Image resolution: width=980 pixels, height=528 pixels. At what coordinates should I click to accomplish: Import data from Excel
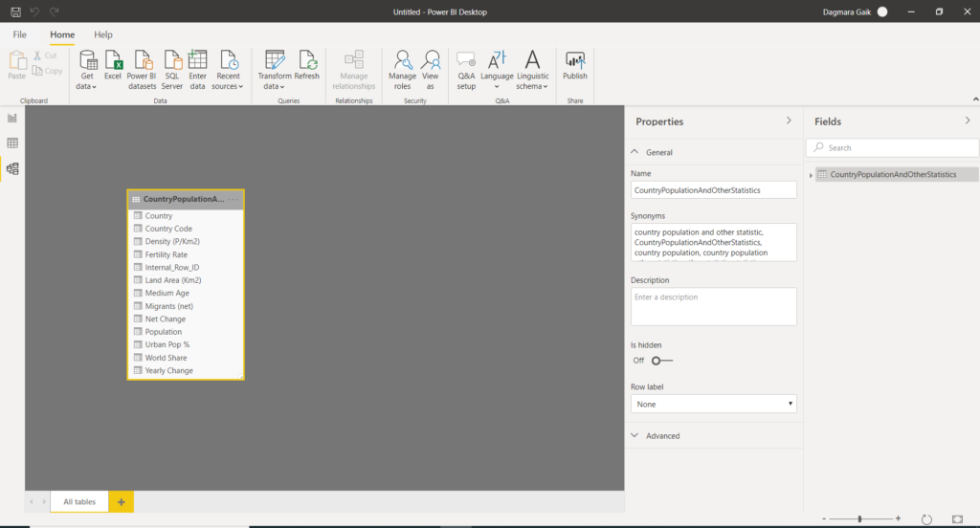tap(113, 65)
